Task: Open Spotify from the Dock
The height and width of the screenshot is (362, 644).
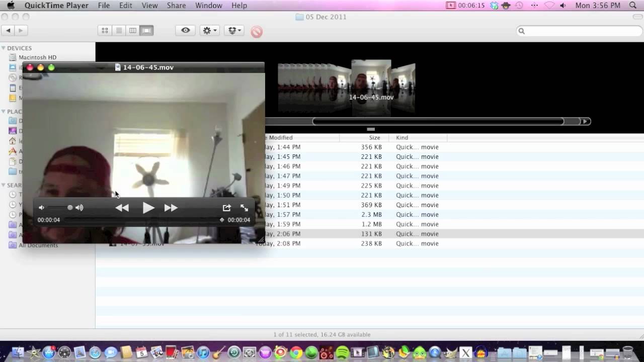Action: 342,353
